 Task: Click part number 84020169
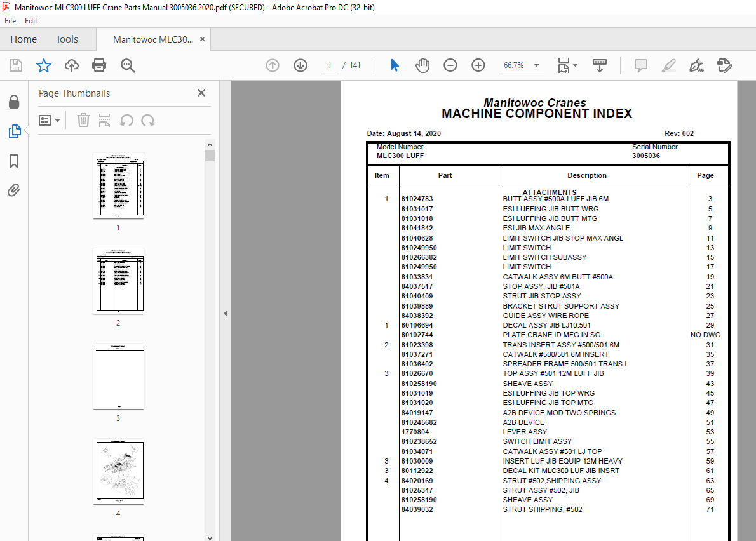point(417,481)
